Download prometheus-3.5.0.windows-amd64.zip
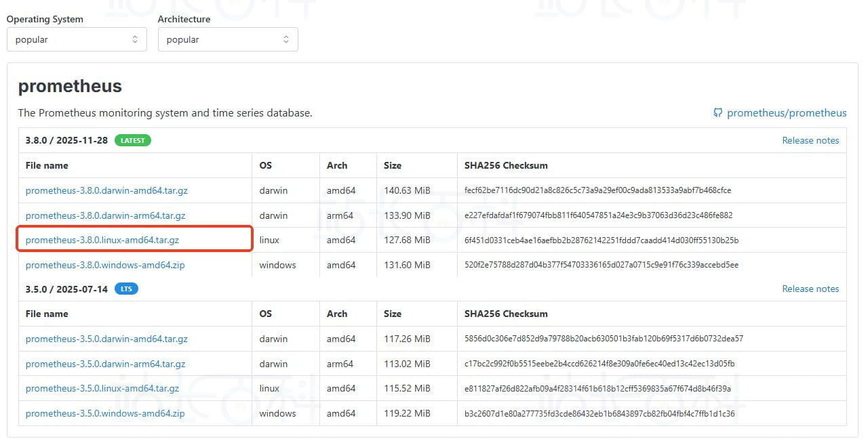Screen dimensions: 868x443 pos(105,413)
